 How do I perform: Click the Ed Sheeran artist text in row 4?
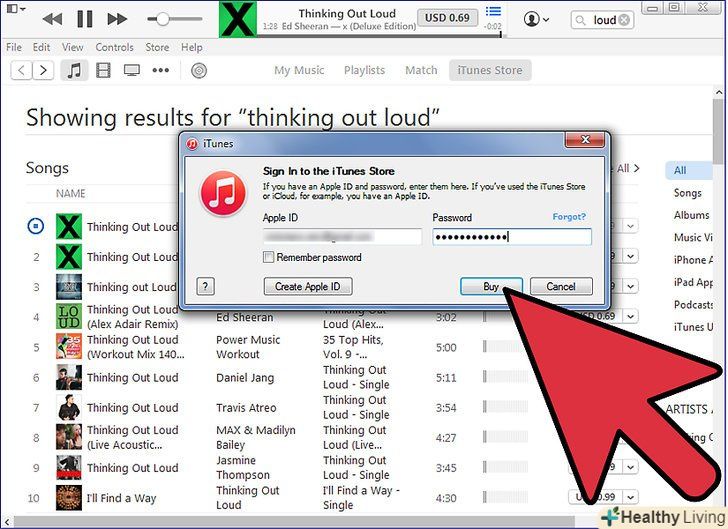pos(245,318)
